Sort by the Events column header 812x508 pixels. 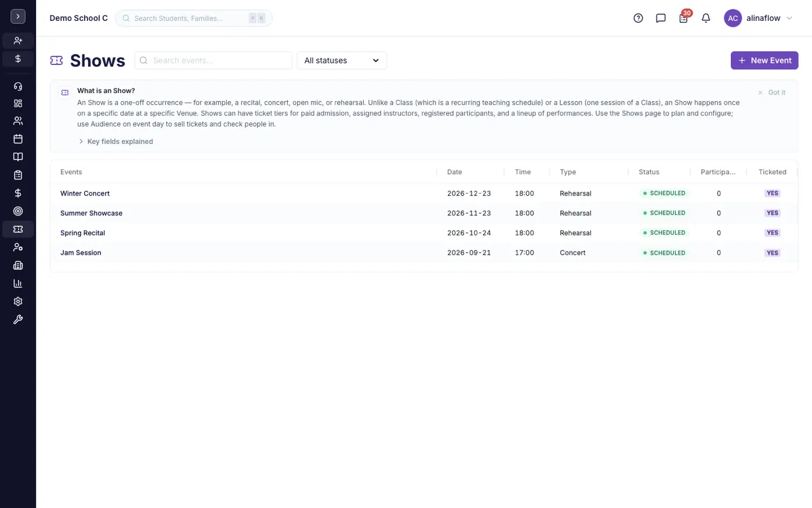71,172
